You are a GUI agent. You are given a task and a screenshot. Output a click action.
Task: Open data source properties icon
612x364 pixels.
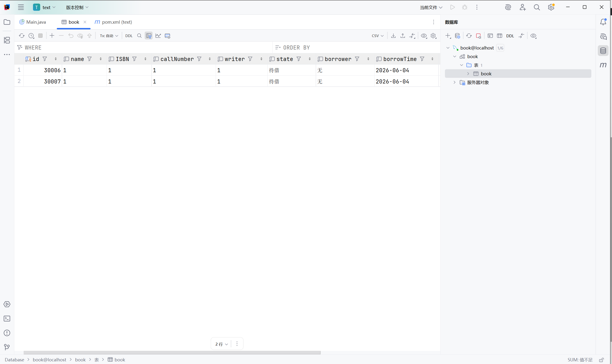click(x=458, y=36)
